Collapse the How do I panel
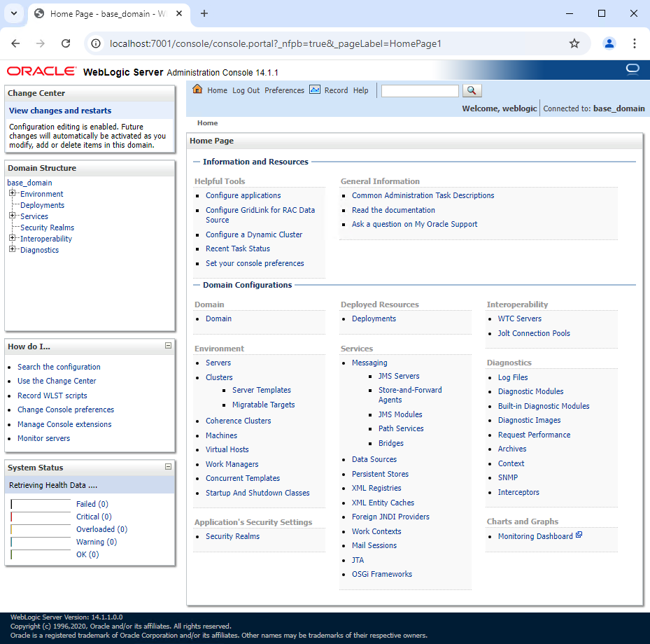The width and height of the screenshot is (650, 644). [169, 345]
